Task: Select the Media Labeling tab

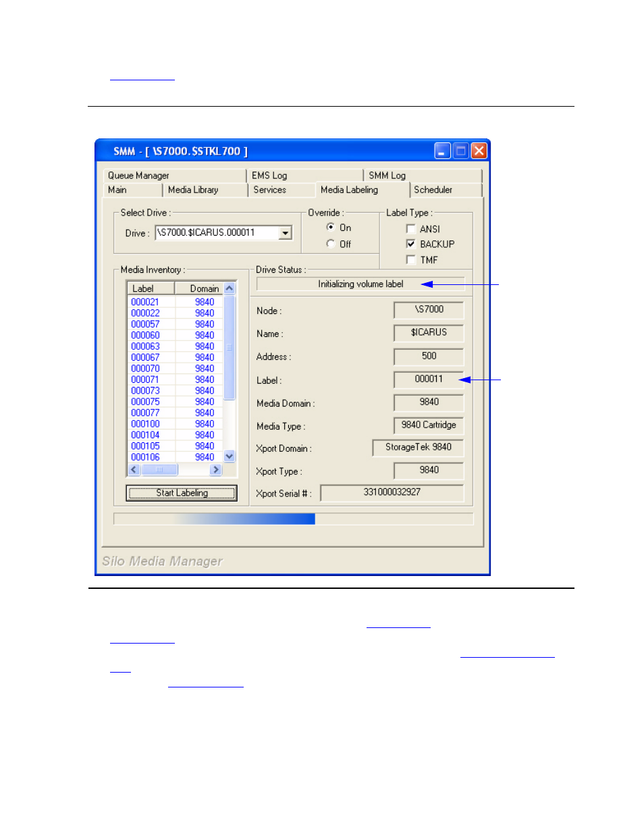Action: (x=362, y=190)
